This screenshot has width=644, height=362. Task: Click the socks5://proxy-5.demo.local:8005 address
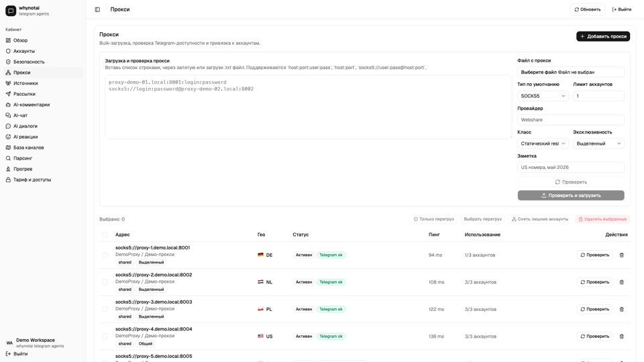(154, 356)
